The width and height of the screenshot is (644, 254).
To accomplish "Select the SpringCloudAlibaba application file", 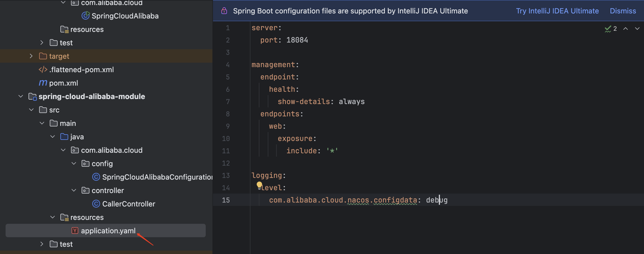I will tap(125, 16).
